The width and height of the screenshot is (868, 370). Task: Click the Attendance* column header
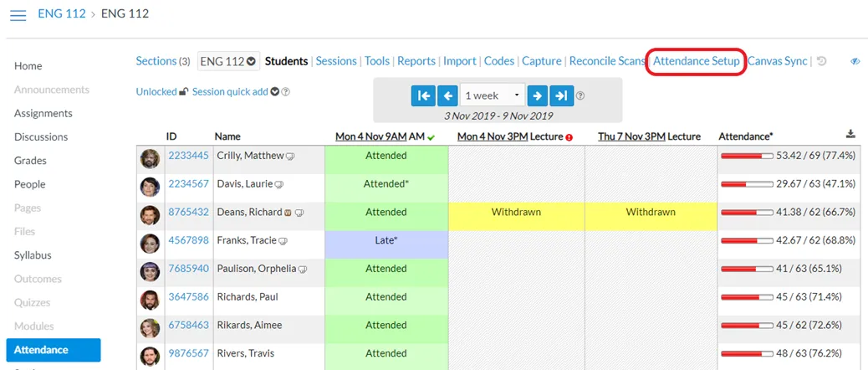click(745, 136)
